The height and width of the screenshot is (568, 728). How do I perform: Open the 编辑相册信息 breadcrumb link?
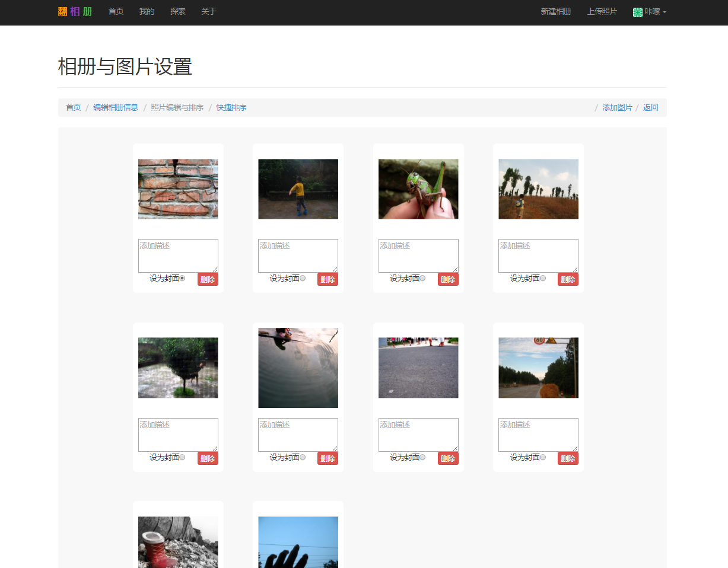(116, 107)
